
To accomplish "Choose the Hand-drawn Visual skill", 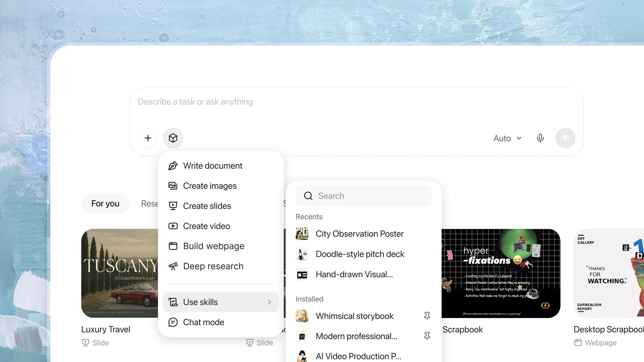I will click(363, 275).
